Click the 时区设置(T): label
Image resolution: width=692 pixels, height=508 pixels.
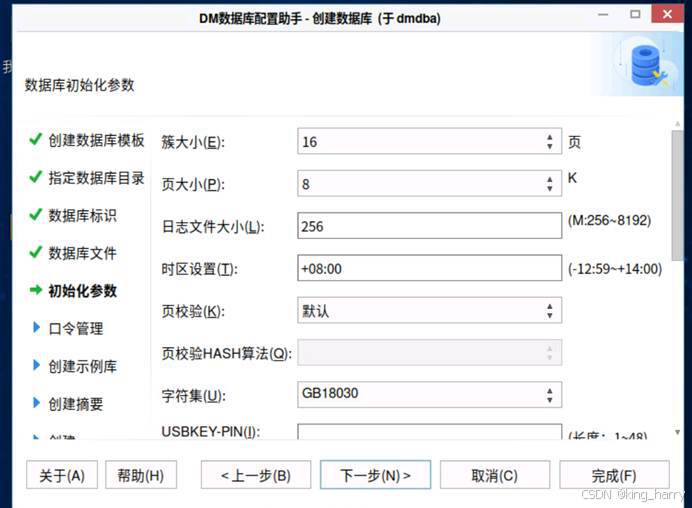[199, 269]
